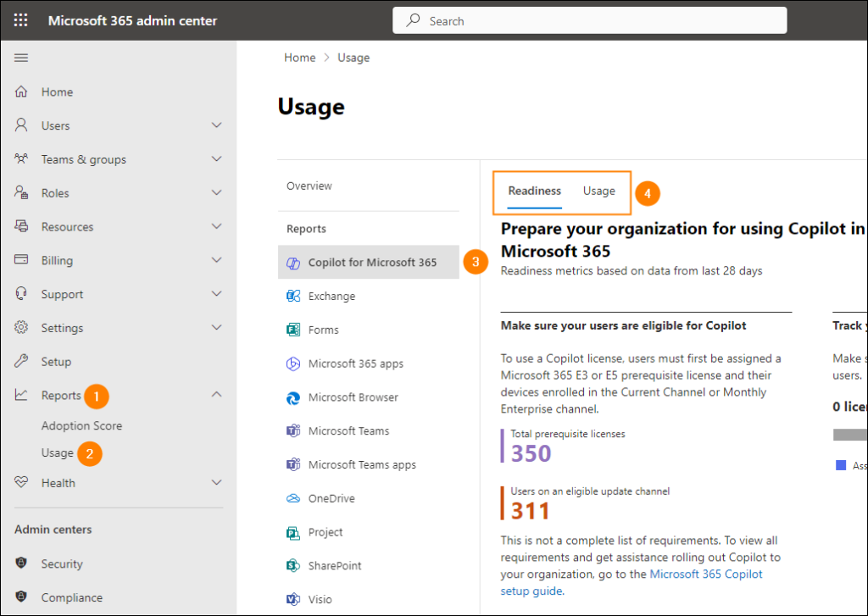Expand the Users navigation section
Viewport: 868px width, 616px height.
point(216,125)
